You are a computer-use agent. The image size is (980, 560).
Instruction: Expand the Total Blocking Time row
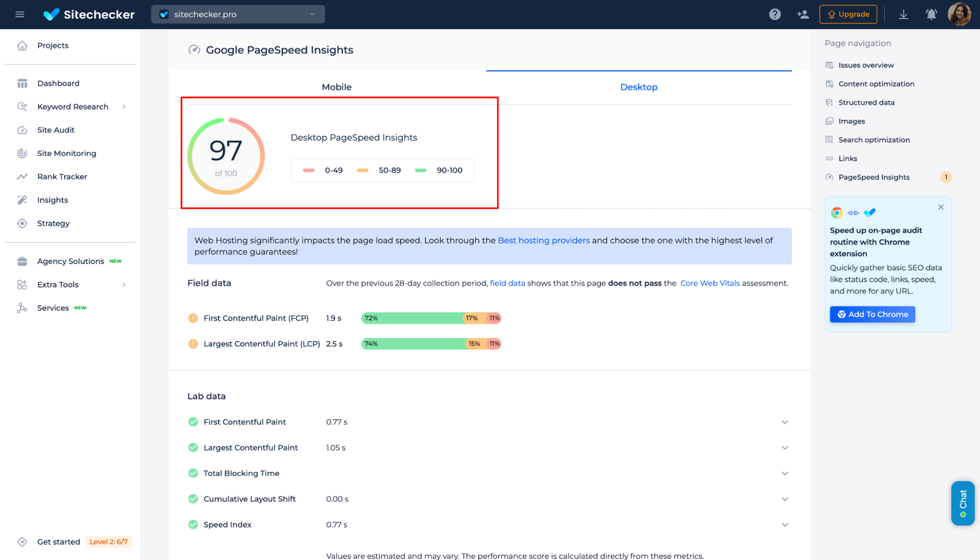tap(784, 473)
